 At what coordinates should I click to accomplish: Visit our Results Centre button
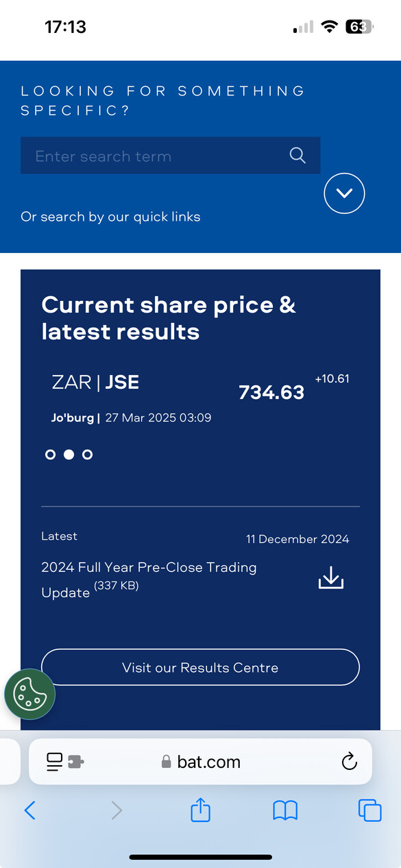pos(200,667)
